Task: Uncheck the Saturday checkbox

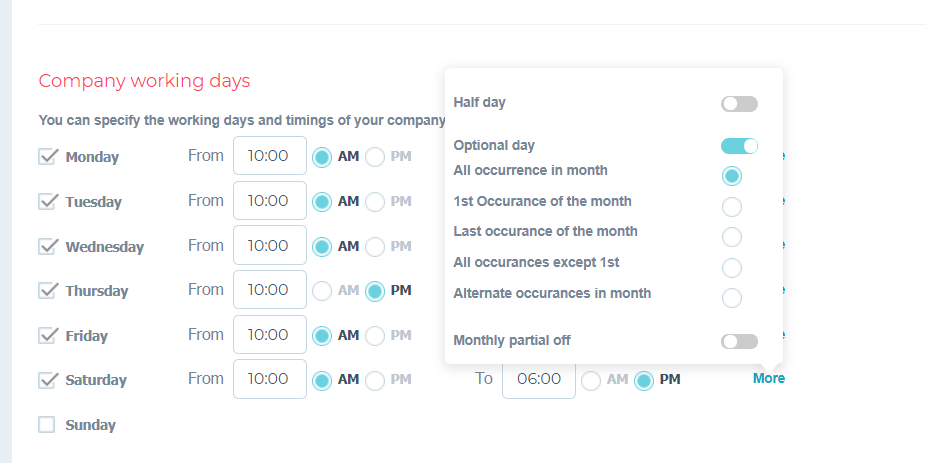Action: point(47,380)
